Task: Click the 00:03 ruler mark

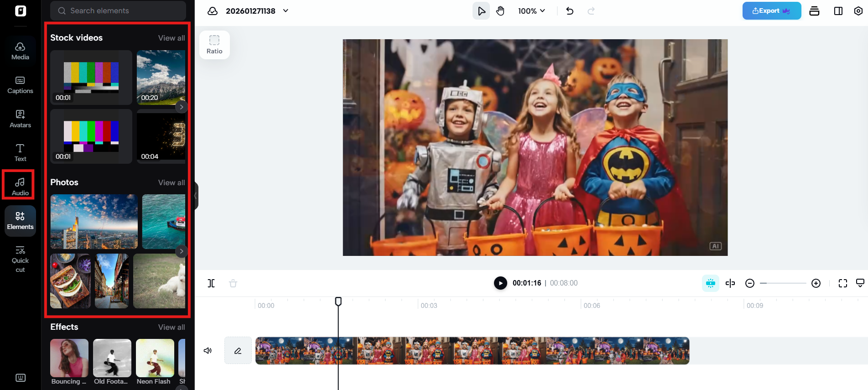Action: click(x=429, y=306)
